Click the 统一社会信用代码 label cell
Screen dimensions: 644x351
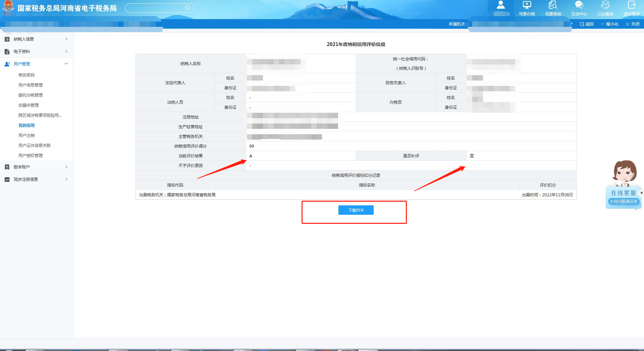pyautogui.click(x=411, y=64)
